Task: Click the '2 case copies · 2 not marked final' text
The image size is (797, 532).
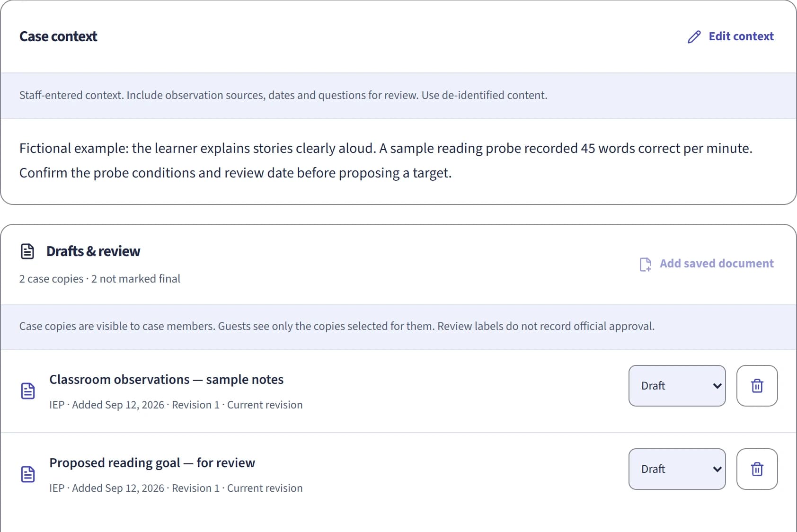Action: coord(99,279)
